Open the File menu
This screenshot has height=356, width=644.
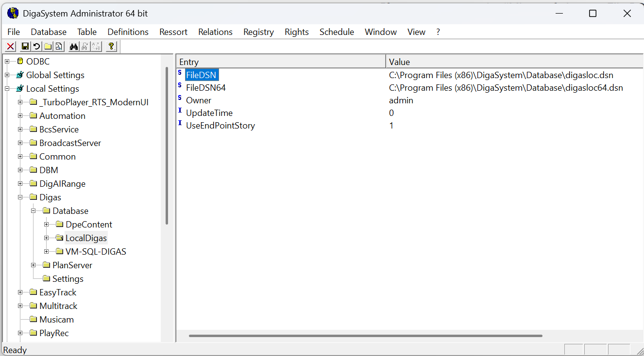pyautogui.click(x=14, y=32)
